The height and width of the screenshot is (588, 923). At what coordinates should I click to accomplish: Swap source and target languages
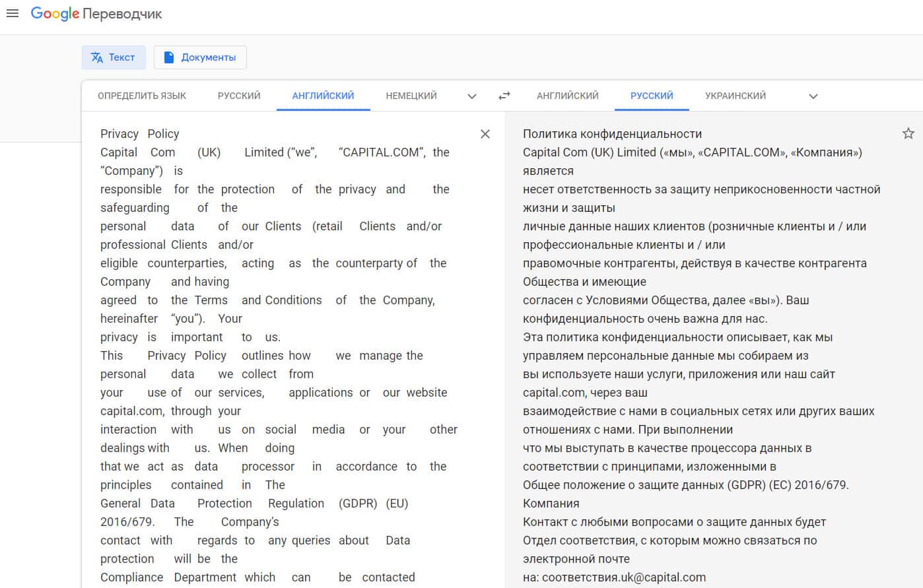coord(504,96)
